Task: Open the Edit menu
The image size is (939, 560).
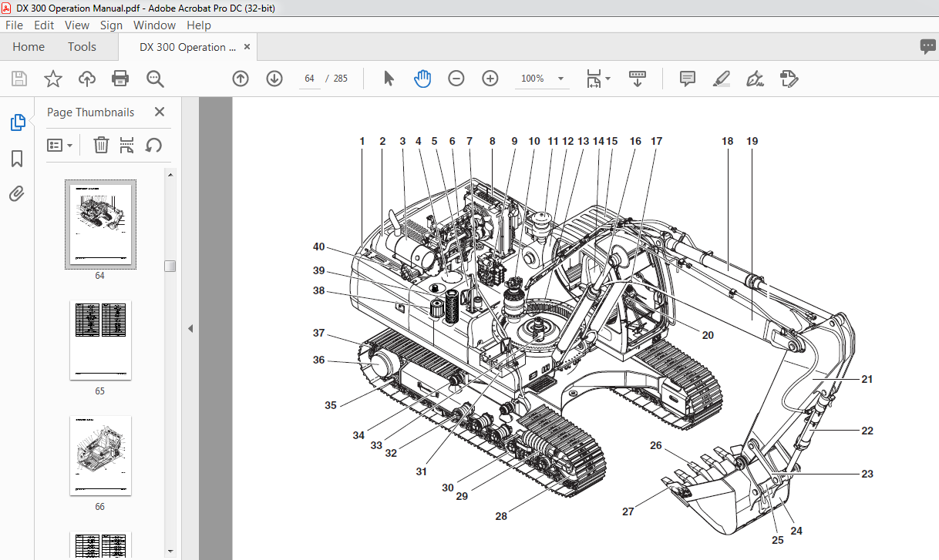Action: click(44, 25)
